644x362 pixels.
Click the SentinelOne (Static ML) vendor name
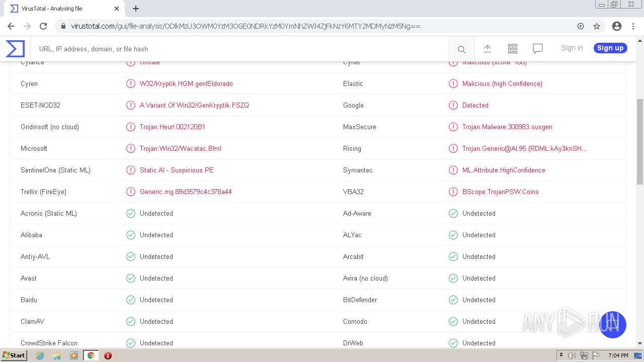pyautogui.click(x=55, y=170)
